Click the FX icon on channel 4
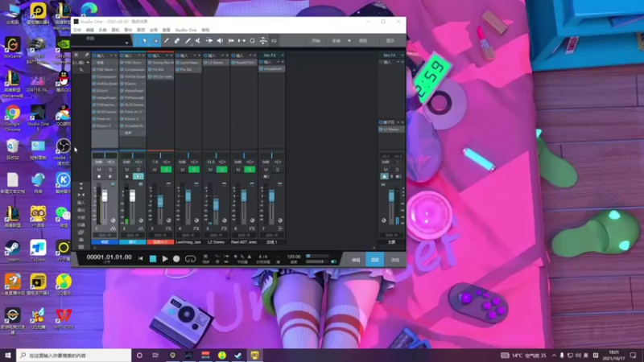Viewport: 644px width, 362px height. [x=196, y=228]
